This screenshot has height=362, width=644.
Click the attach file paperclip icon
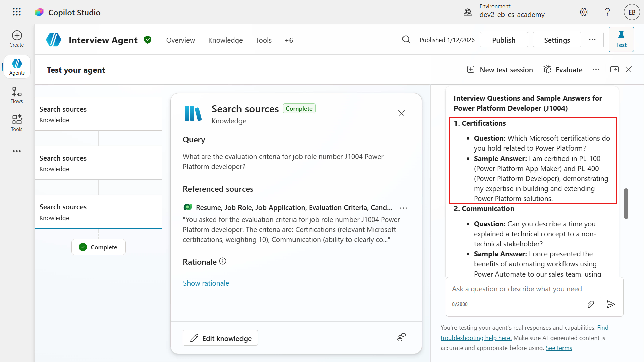pos(591,304)
